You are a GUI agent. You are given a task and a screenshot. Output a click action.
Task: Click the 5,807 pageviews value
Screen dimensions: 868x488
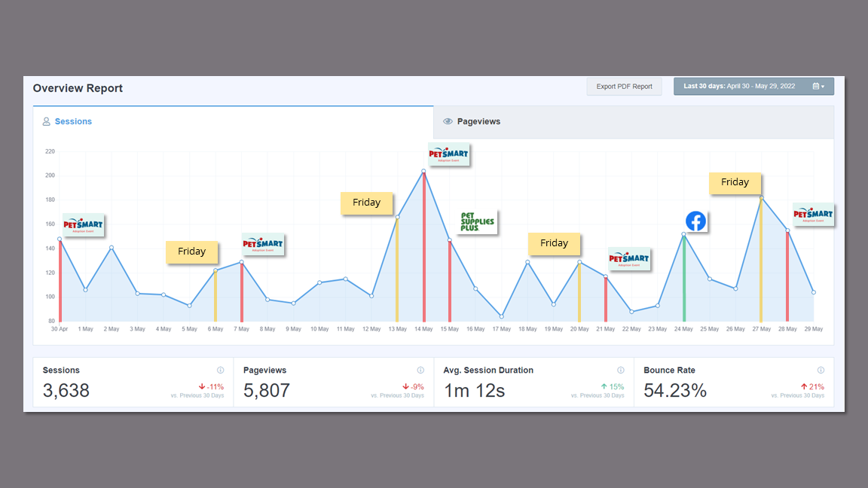[x=266, y=391]
